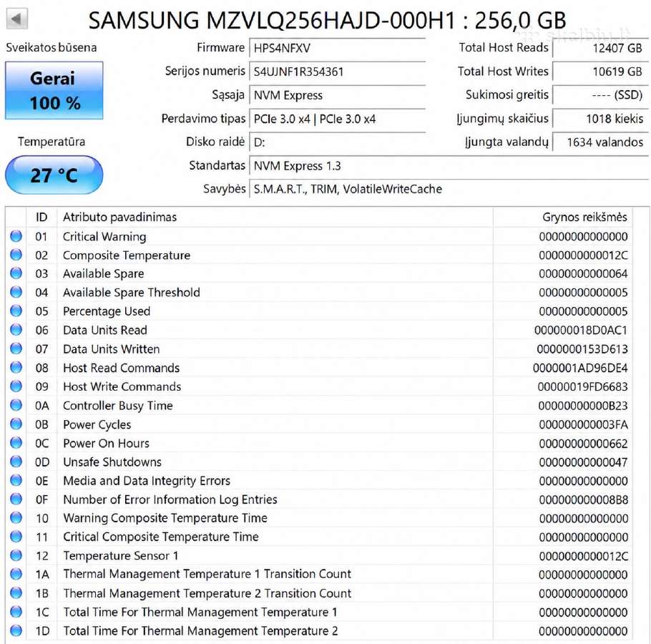Select status icon for Unsafe Shutdowns
This screenshot has height=644, width=651.
(16, 462)
